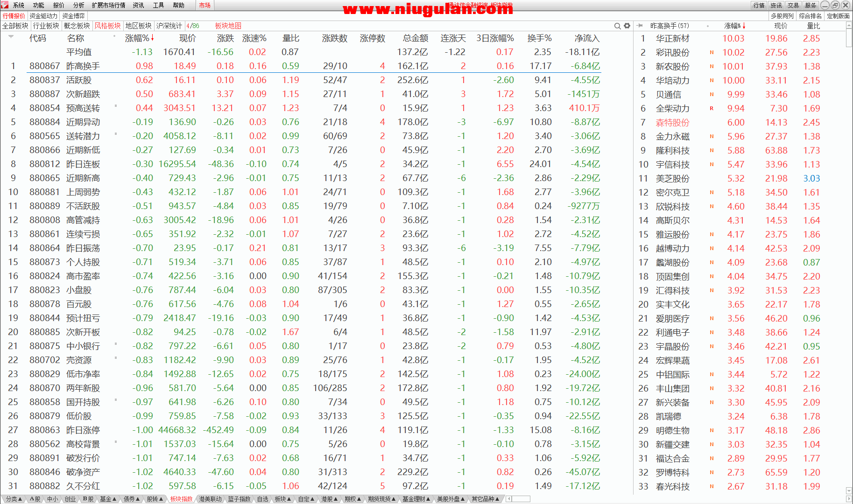This screenshot has height=504, width=853.
Task: Select 华正新材 in the right list
Action: pyautogui.click(x=672, y=38)
